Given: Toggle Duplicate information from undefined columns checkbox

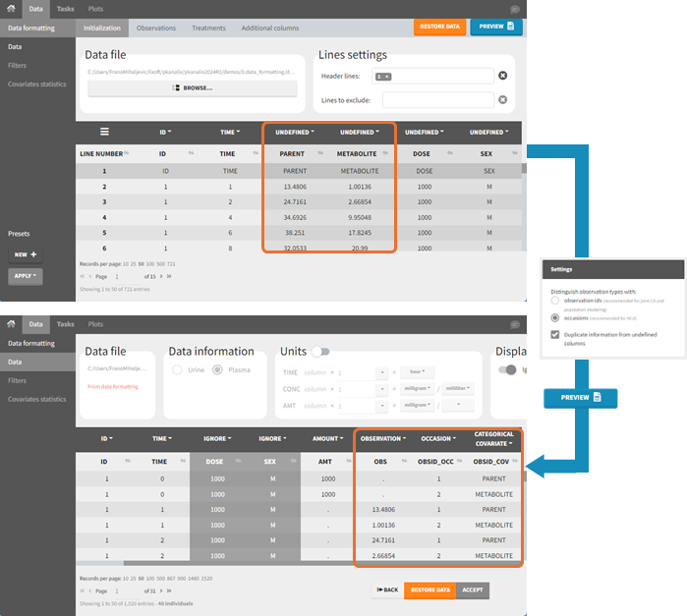Looking at the screenshot, I should point(556,335).
